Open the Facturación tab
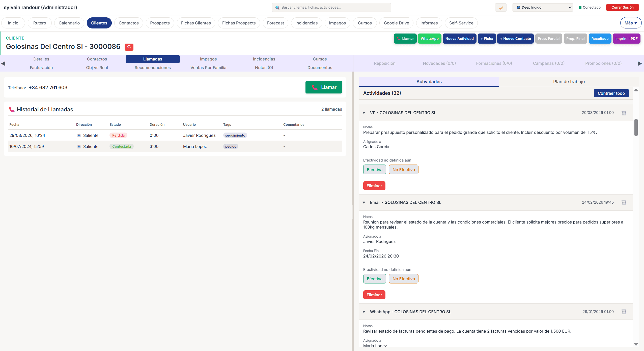The width and height of the screenshot is (644, 351). click(x=41, y=67)
